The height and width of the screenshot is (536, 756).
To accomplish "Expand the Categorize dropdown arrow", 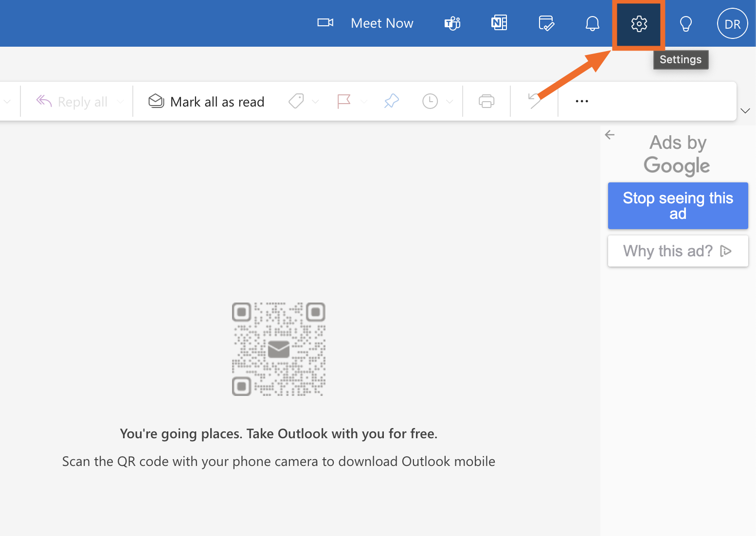I will 315,102.
